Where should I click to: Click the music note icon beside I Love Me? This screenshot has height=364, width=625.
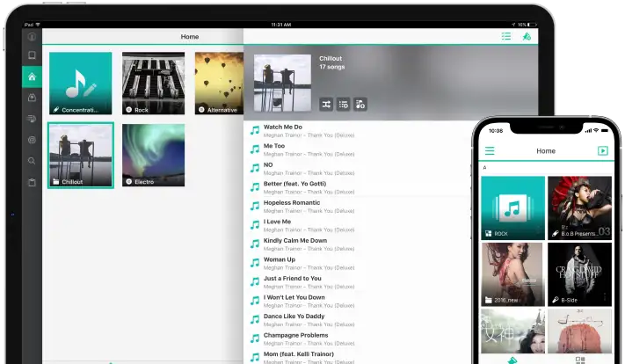pos(255,225)
